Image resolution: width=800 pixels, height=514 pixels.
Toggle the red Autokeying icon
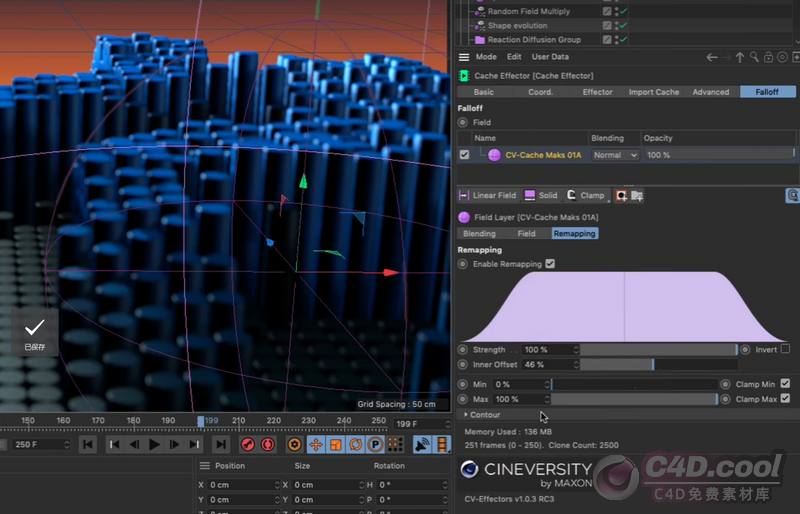pyautogui.click(x=268, y=445)
